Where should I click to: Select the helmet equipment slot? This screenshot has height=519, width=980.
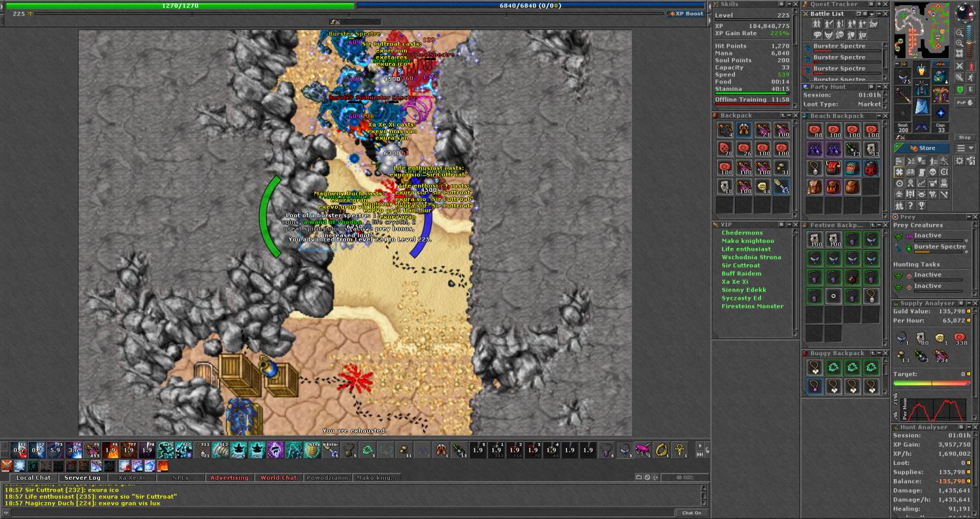point(922,69)
